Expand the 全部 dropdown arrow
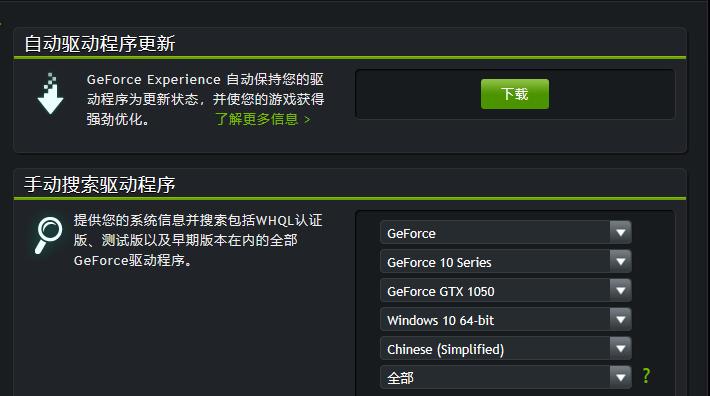The image size is (710, 396). click(x=620, y=377)
